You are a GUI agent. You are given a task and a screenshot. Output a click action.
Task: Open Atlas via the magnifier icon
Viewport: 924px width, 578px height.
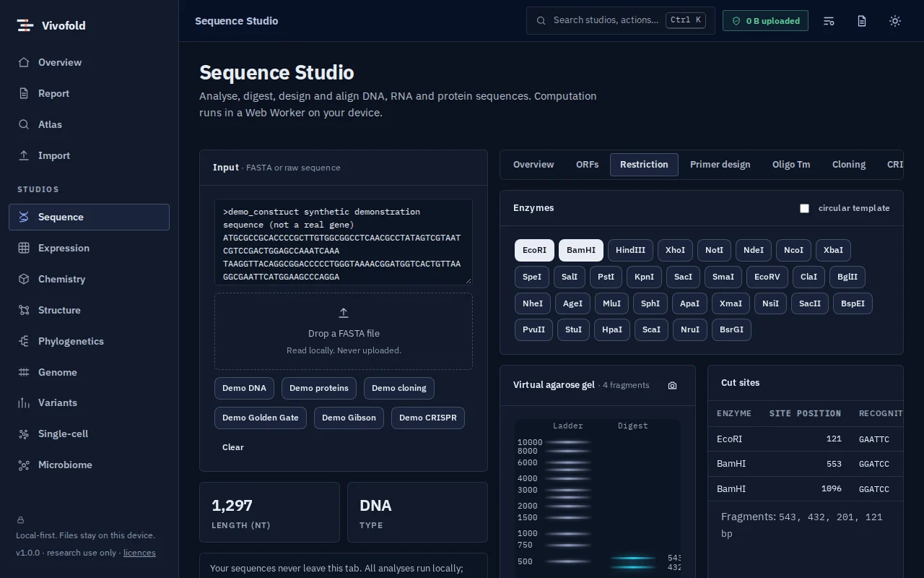coord(24,124)
